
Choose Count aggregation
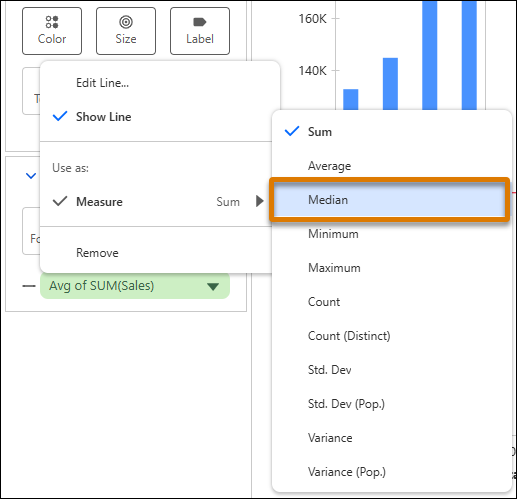pos(392,302)
